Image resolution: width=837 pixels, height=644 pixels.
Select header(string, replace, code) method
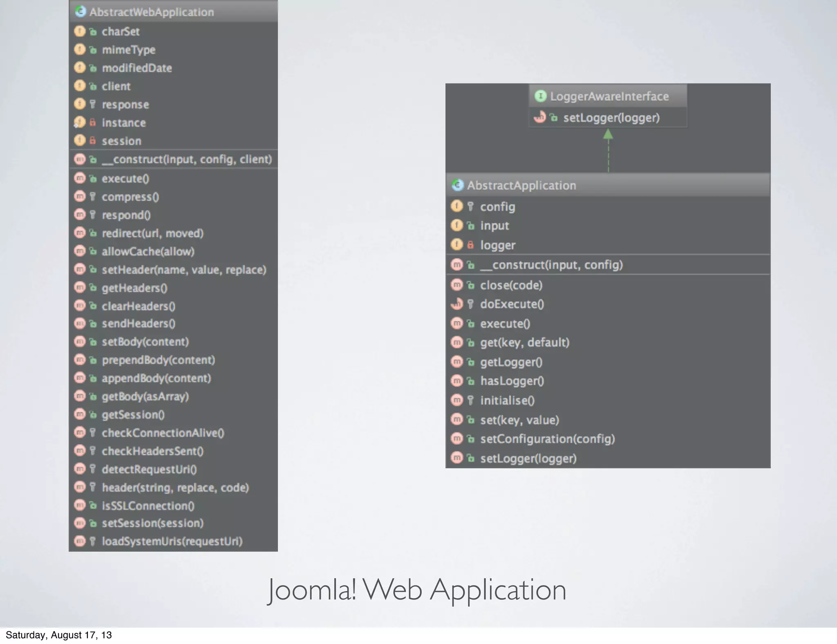pos(174,487)
